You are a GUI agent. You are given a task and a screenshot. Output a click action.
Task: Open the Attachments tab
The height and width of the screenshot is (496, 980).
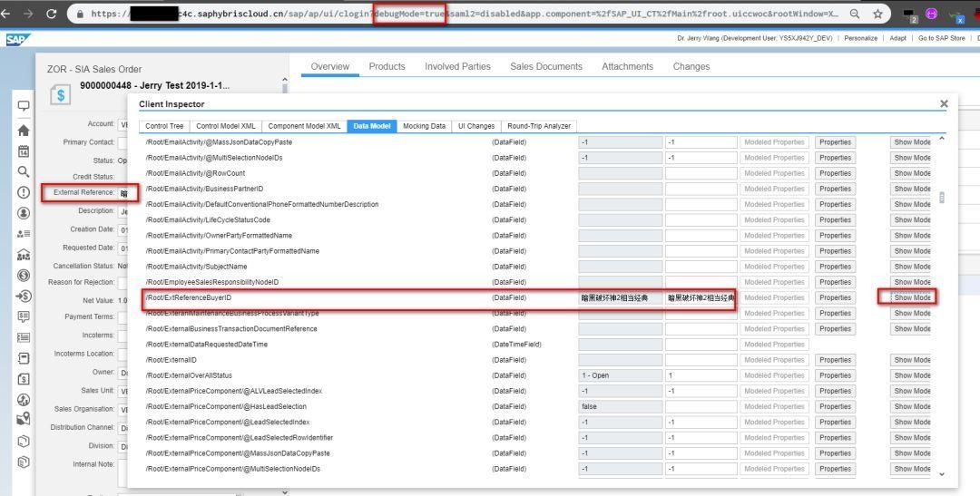[x=628, y=66]
